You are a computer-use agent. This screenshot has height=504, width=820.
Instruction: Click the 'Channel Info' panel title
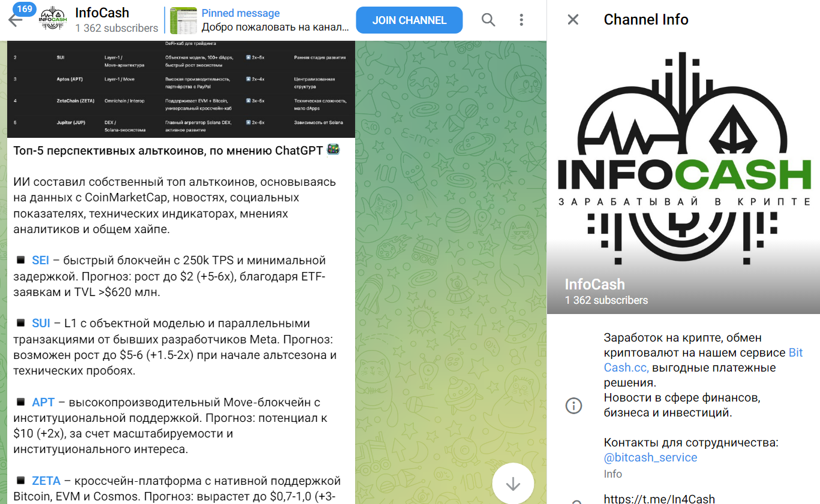point(646,20)
